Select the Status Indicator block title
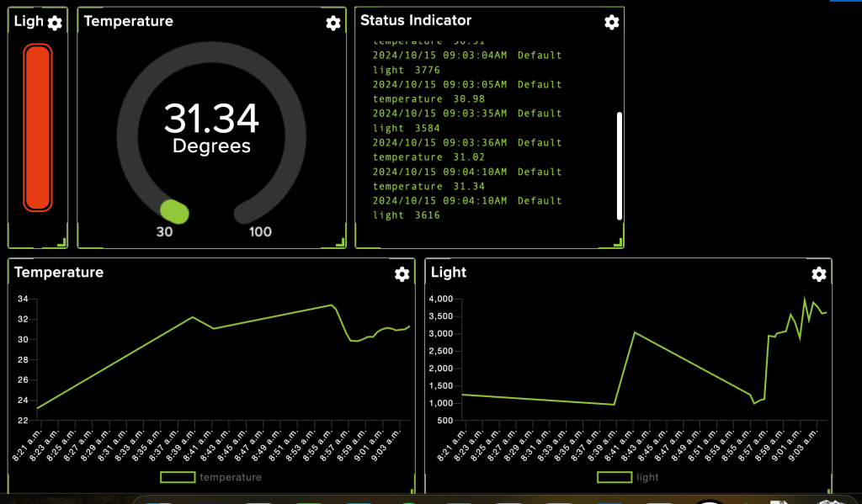 (416, 20)
